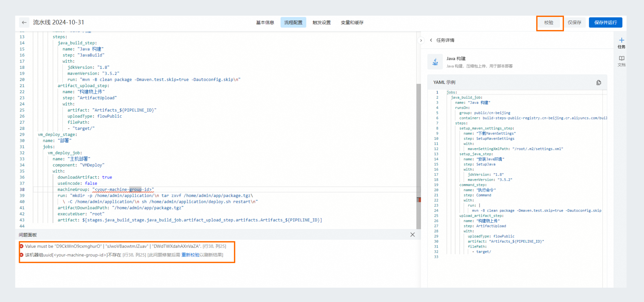644x302 pixels.
Task: Click the 任务详情 heading text
Action: point(445,40)
